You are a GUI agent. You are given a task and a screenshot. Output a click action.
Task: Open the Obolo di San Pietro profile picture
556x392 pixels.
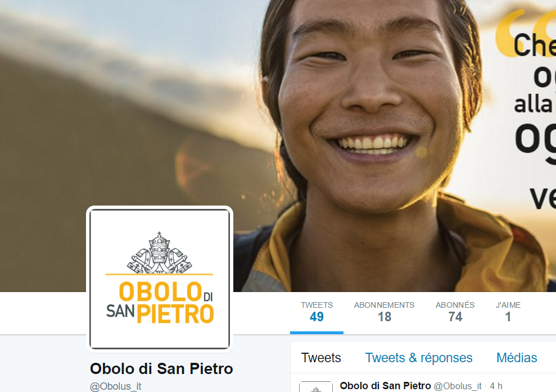(x=160, y=279)
